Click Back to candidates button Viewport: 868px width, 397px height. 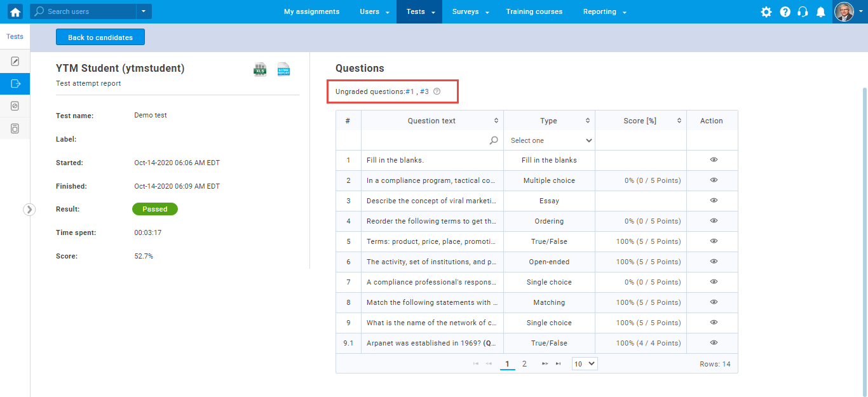click(100, 37)
